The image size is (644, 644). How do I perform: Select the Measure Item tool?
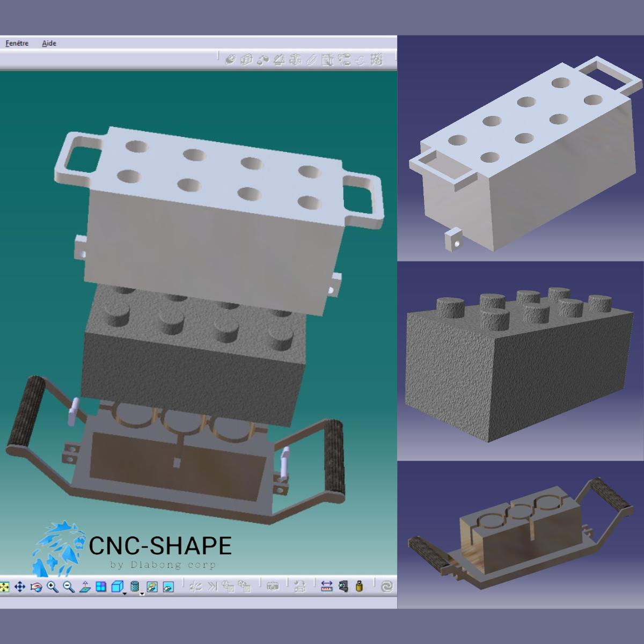click(x=343, y=587)
